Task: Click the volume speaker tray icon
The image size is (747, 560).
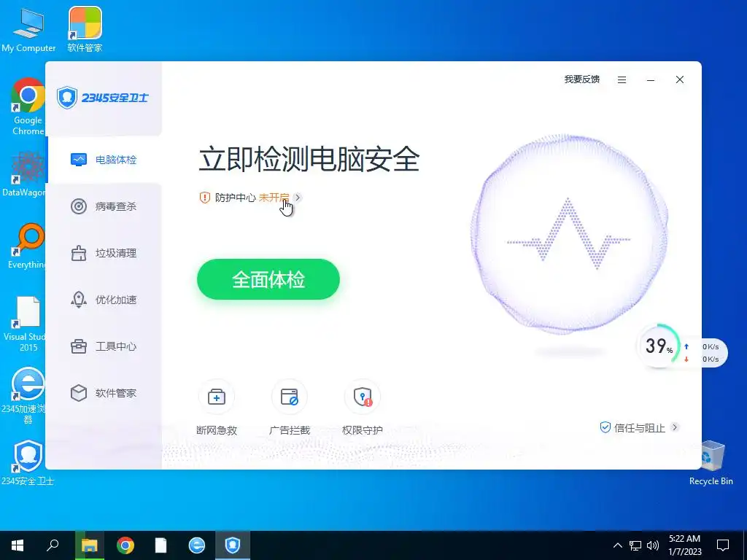Action: coord(653,545)
